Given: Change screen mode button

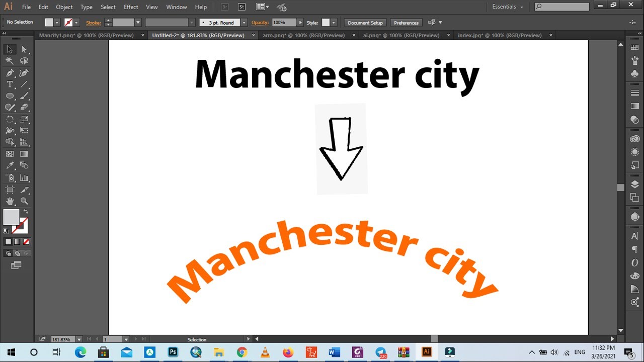Looking at the screenshot, I should pyautogui.click(x=16, y=265).
